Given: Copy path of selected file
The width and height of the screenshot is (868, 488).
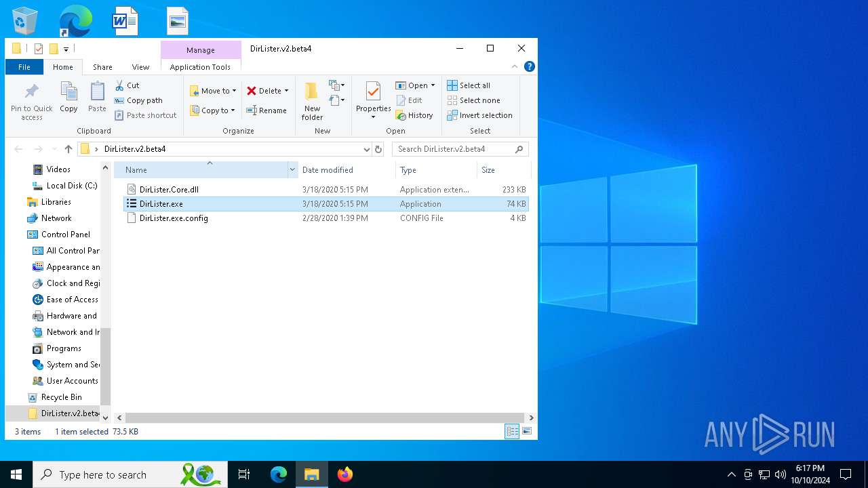Looking at the screenshot, I should point(138,100).
